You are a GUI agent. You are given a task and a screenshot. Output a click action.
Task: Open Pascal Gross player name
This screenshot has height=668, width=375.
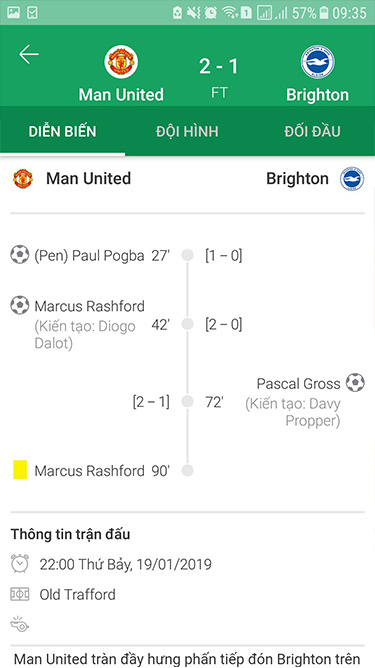[298, 383]
